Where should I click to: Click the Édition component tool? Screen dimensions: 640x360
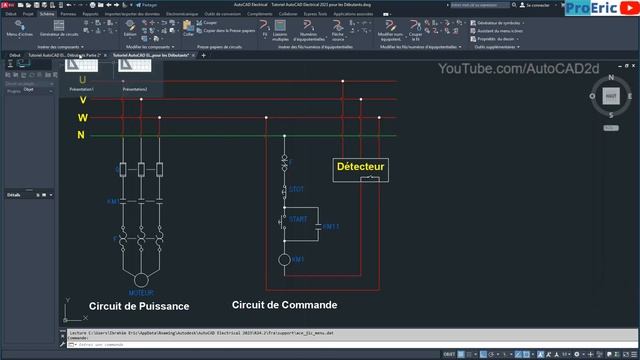pyautogui.click(x=130, y=29)
